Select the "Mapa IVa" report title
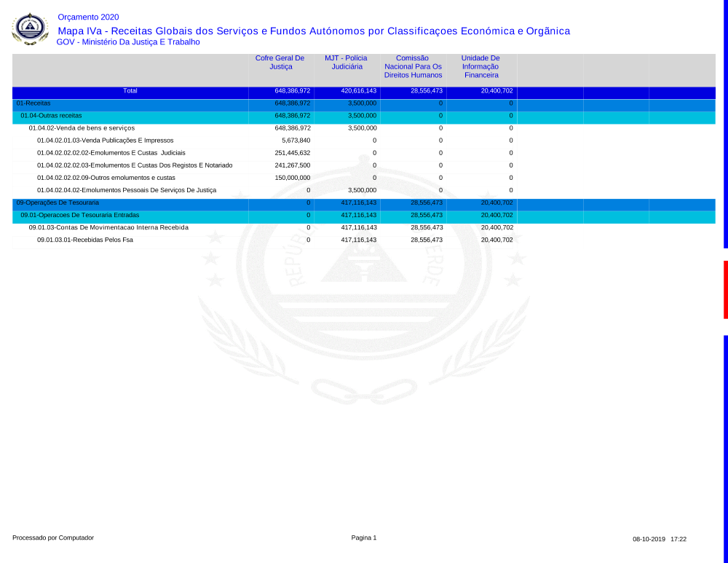 (x=313, y=31)
